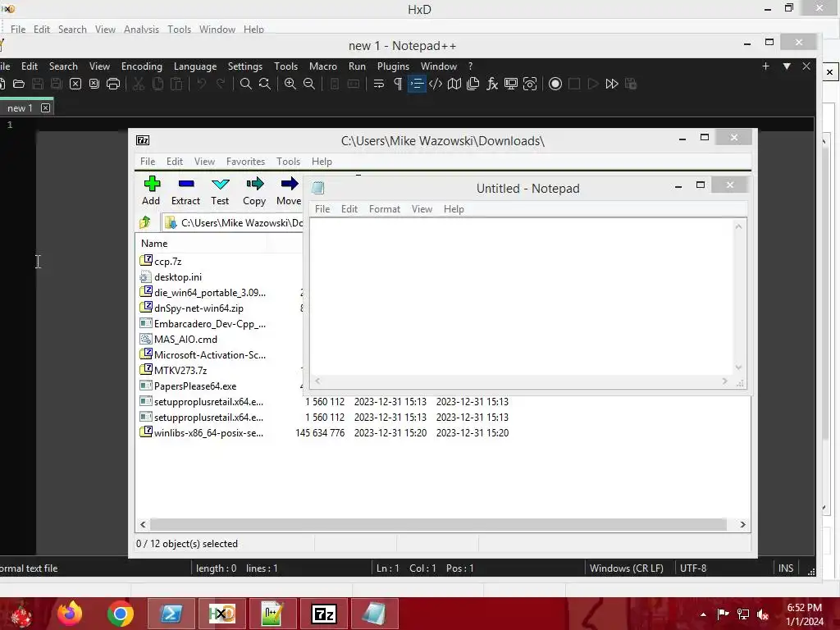The height and width of the screenshot is (630, 840).
Task: Click Find icon in Notepad++ toolbar
Action: tap(246, 84)
